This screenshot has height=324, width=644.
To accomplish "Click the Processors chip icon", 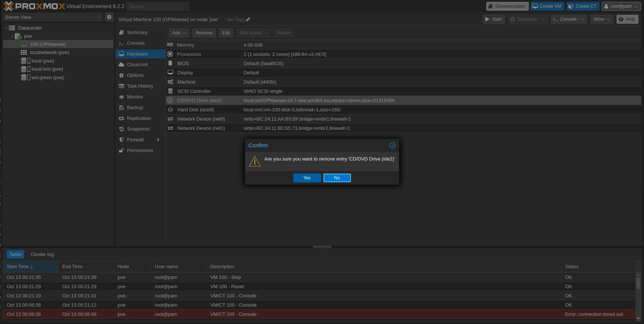I will coord(170,54).
